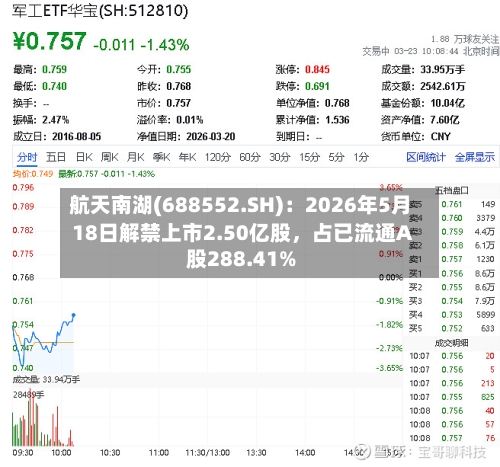This screenshot has height=467, width=500.
Task: Click the 最高 value 0.759
Action: (54, 69)
